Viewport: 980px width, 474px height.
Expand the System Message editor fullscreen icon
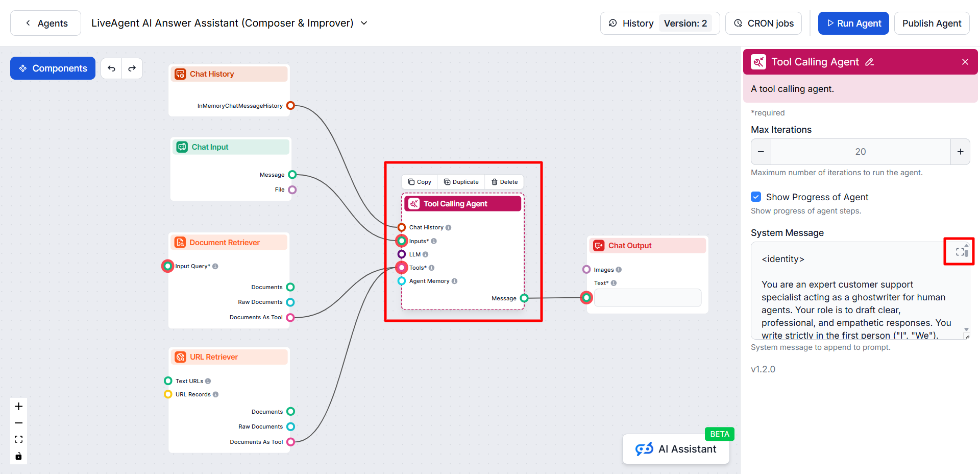coord(960,252)
